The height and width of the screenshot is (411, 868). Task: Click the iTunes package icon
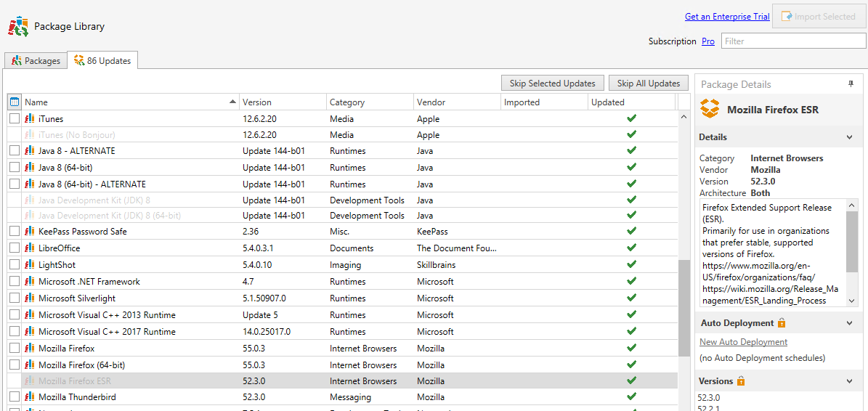[x=30, y=118]
